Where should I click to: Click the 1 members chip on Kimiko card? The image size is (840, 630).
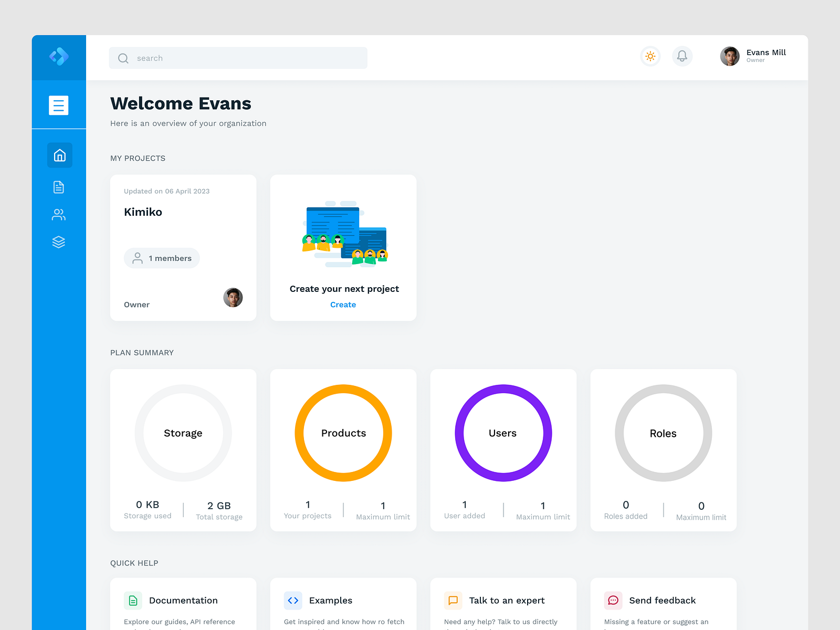[161, 258]
